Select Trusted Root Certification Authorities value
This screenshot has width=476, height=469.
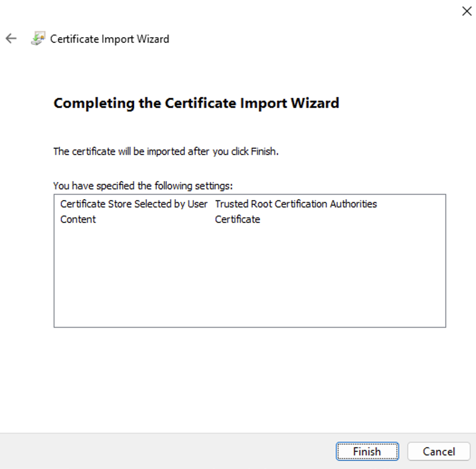click(295, 204)
